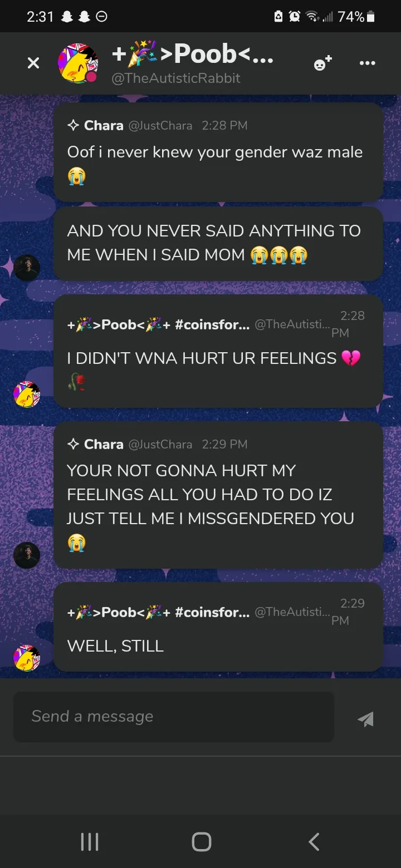Tap Chara's avatar beside the MISSGENDERED message

point(27,555)
